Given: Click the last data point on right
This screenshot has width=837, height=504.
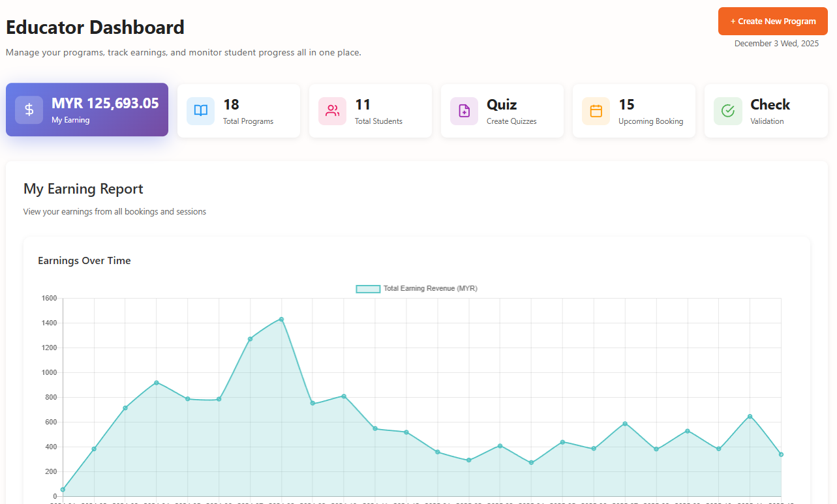Looking at the screenshot, I should [781, 454].
